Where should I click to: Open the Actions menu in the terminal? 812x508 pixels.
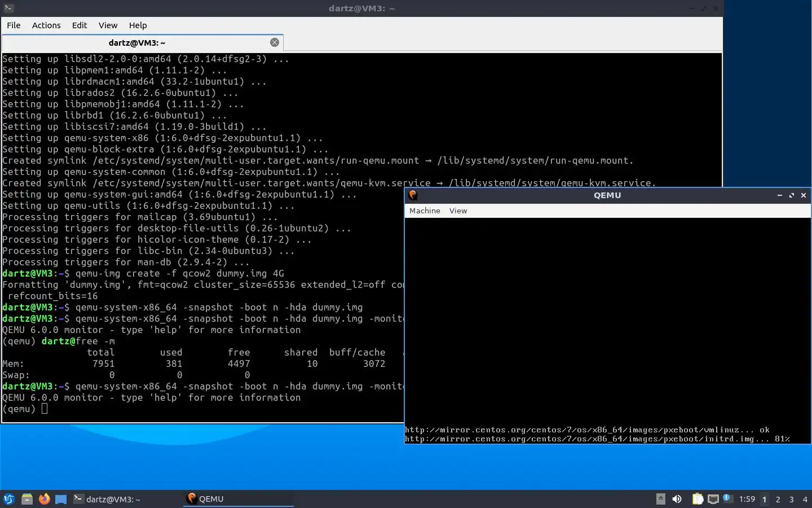click(x=46, y=25)
